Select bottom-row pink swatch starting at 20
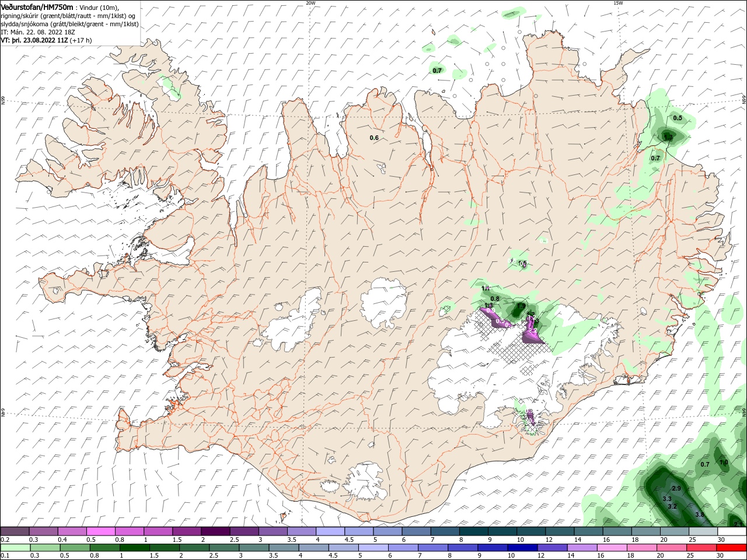This screenshot has height=560, width=747. click(672, 548)
